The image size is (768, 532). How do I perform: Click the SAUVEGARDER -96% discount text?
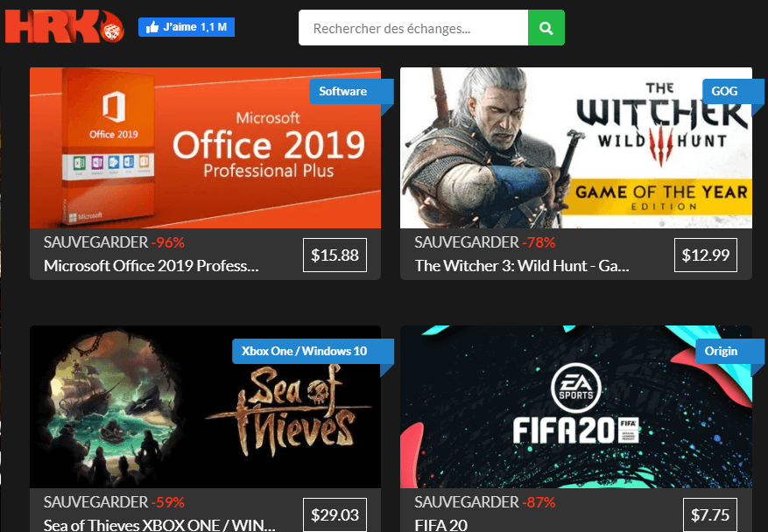click(x=114, y=242)
